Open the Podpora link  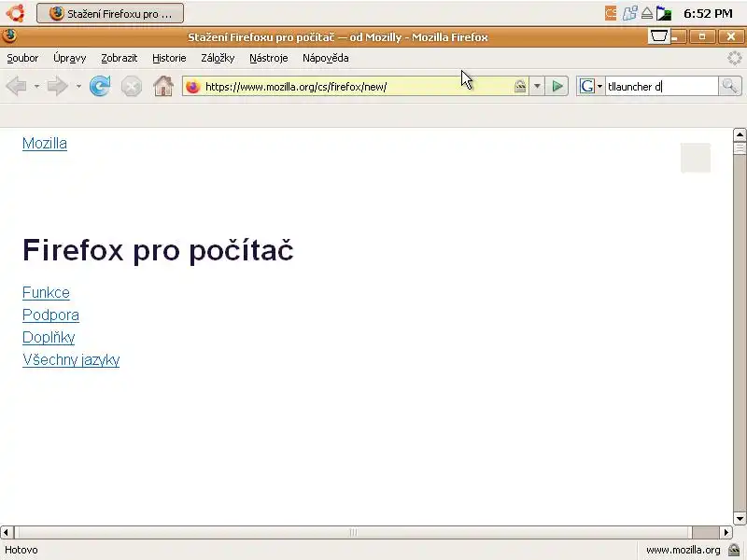[x=50, y=315]
